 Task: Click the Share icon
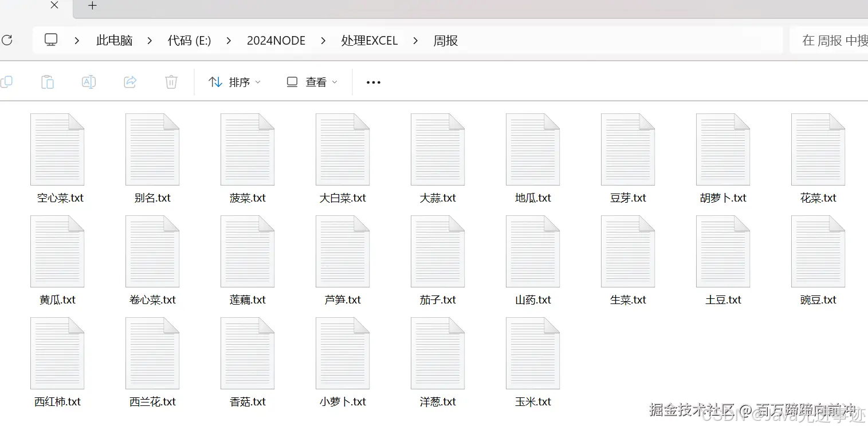(129, 82)
